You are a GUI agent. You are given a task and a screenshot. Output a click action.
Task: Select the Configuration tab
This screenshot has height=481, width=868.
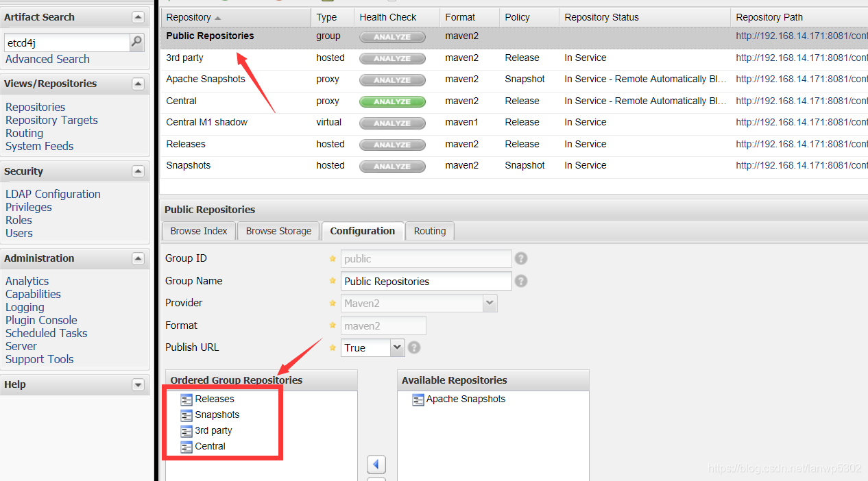[363, 231]
